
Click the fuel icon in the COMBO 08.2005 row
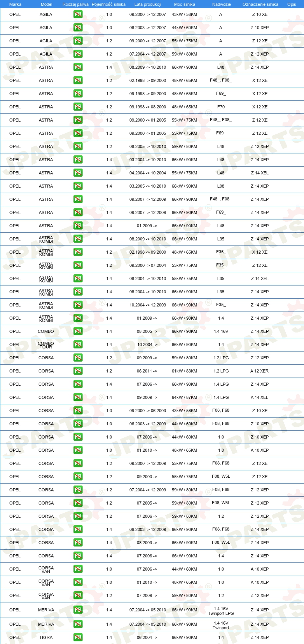tap(78, 331)
